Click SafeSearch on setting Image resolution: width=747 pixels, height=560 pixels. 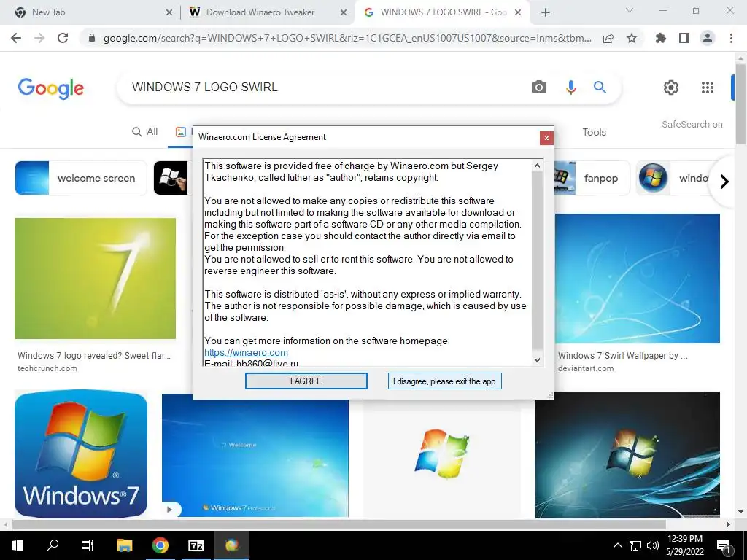click(692, 124)
